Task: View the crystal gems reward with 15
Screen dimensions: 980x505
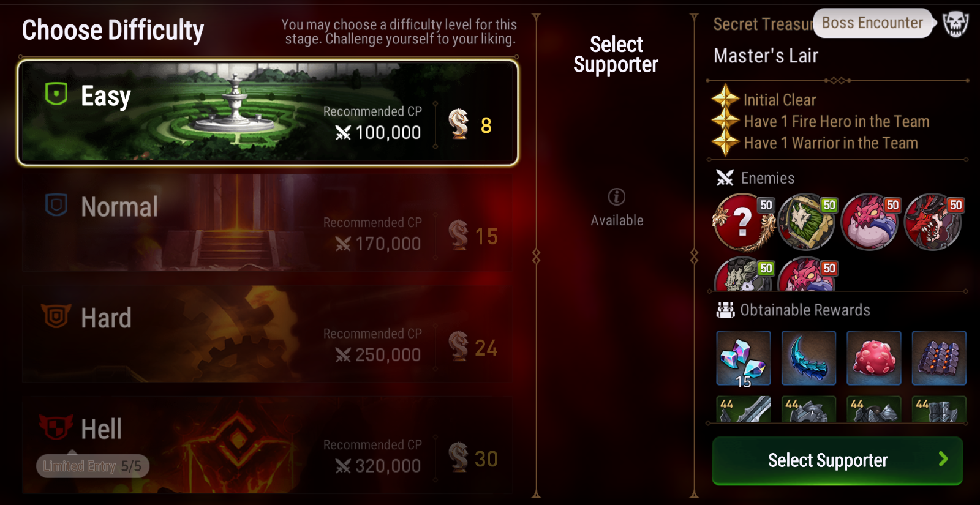Action: (744, 358)
